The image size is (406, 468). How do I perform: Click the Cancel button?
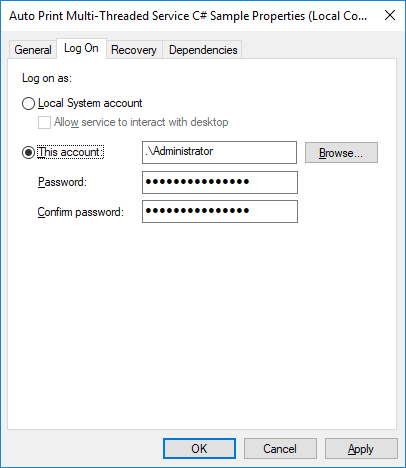280,449
